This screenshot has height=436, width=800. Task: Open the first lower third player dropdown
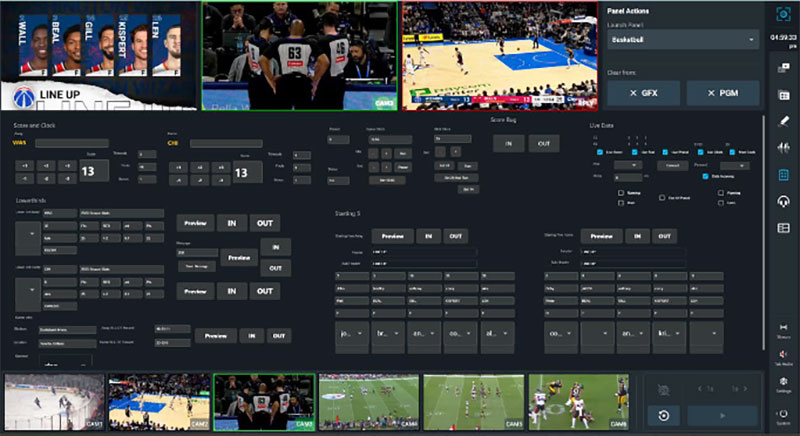coord(28,238)
